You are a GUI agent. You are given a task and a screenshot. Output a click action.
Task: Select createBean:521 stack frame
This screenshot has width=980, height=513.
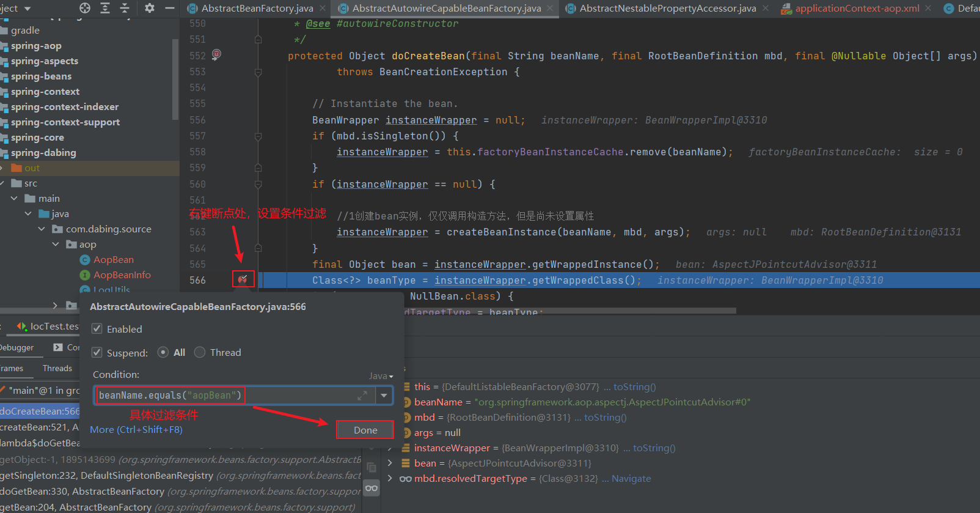pos(40,427)
